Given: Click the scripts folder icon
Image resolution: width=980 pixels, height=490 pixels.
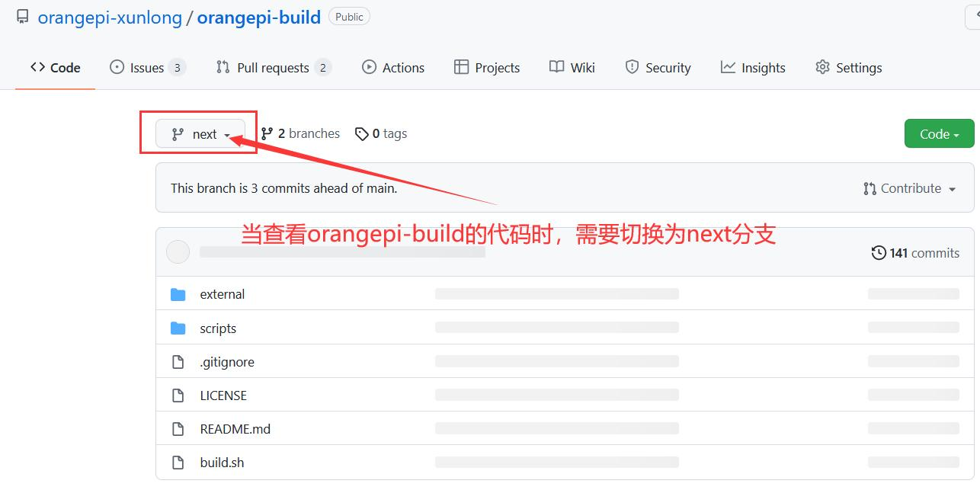Looking at the screenshot, I should [178, 328].
